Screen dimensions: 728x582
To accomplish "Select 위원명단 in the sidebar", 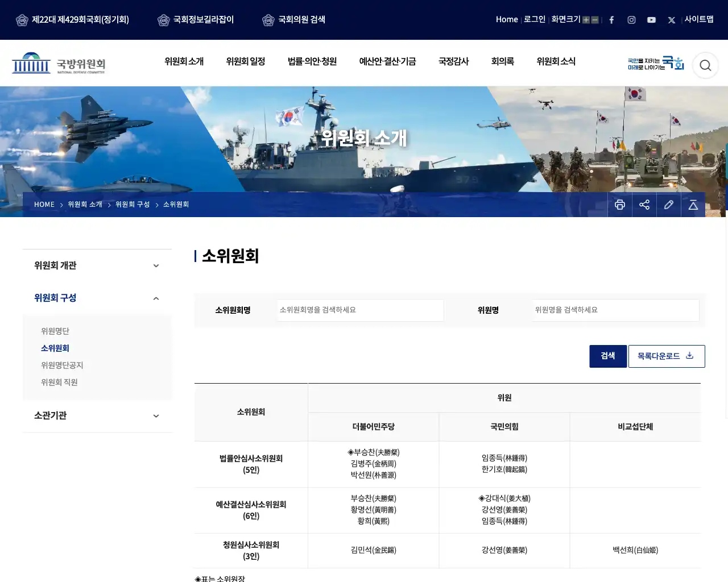I will click(x=55, y=331).
